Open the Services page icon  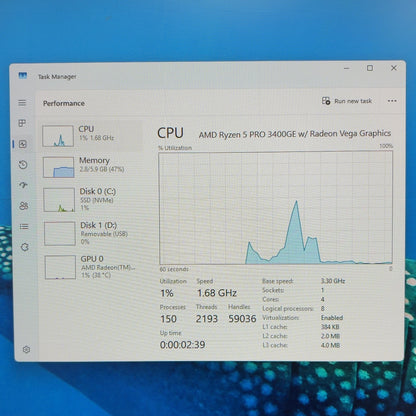pos(25,247)
